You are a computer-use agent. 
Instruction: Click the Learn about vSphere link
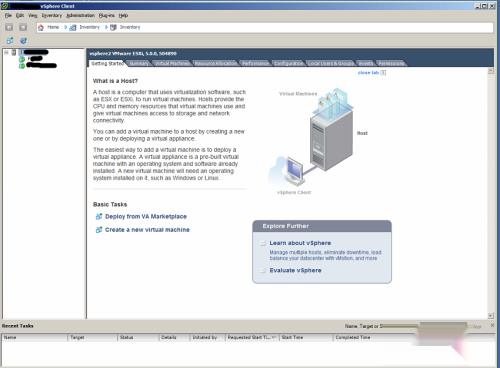coord(300,243)
